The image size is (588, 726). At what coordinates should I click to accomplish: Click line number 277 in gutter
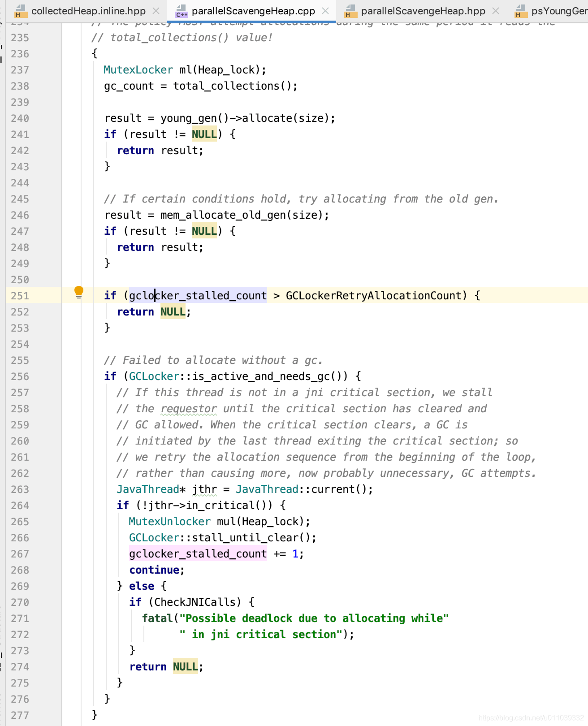pos(20,715)
